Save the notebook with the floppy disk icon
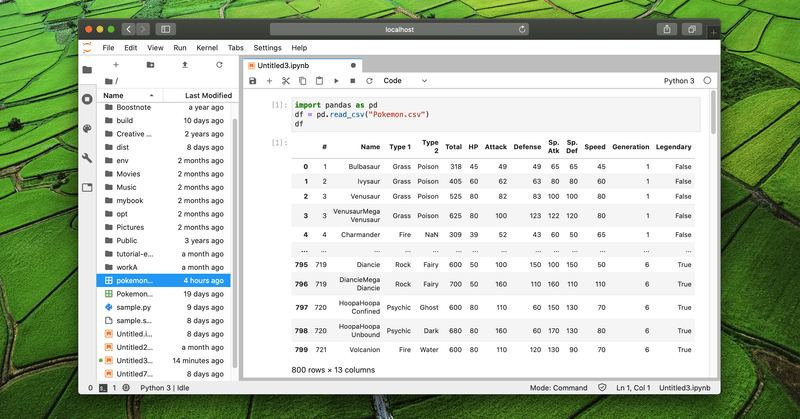The width and height of the screenshot is (800, 419). pos(253,81)
